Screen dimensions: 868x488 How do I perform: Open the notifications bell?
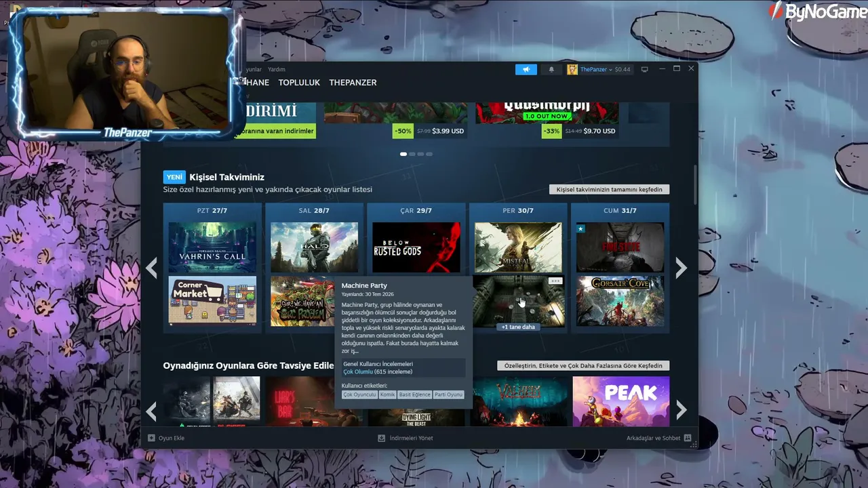pos(551,69)
